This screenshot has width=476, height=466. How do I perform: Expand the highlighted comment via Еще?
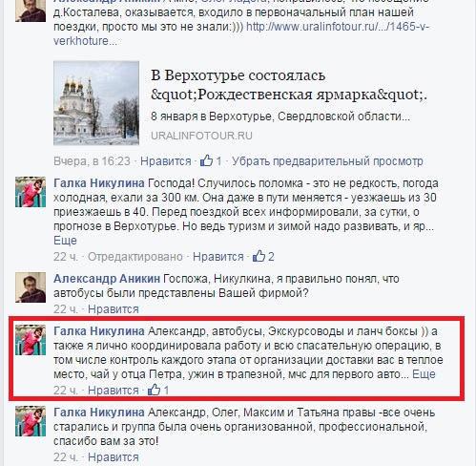tap(424, 374)
